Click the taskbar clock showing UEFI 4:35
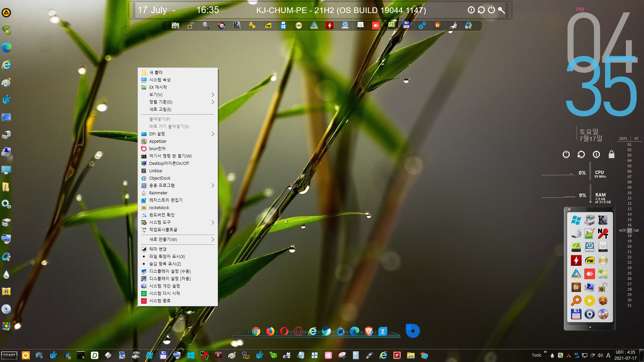This screenshot has width=644, height=362. [625, 355]
